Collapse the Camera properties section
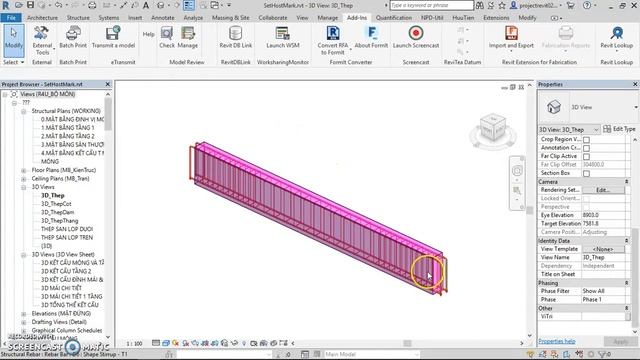This screenshot has height=360, width=640. click(627, 182)
